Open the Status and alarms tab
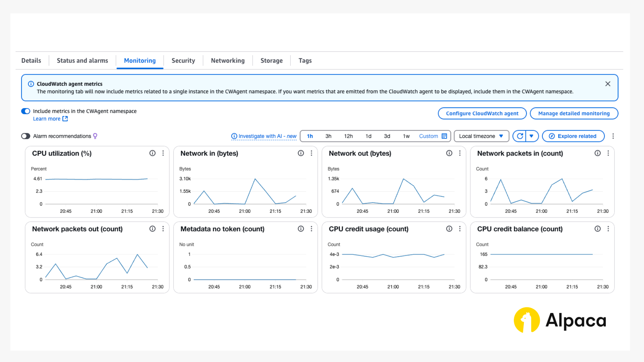Screen dimensions: 644x362 [82, 61]
